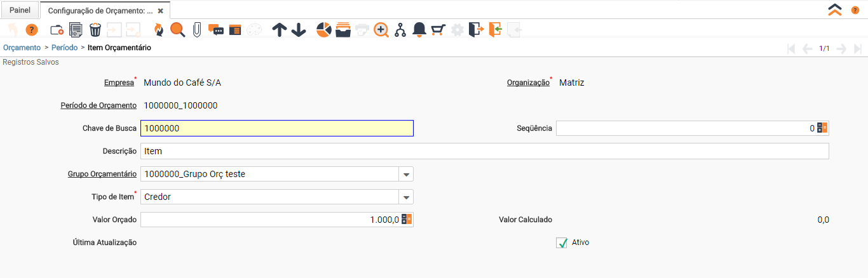Select the Configuração de Orçamento tab
868x278 pixels.
pyautogui.click(x=100, y=11)
